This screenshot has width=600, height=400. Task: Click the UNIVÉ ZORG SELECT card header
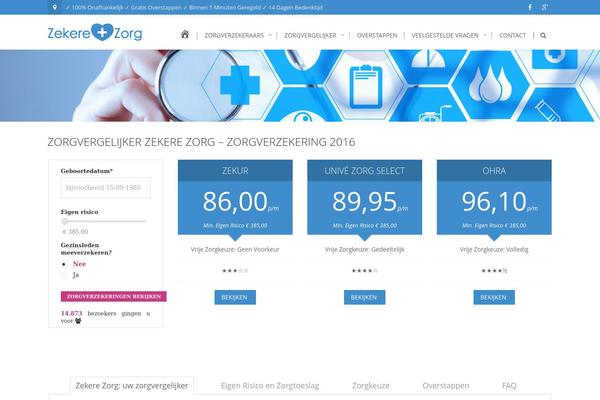(365, 171)
